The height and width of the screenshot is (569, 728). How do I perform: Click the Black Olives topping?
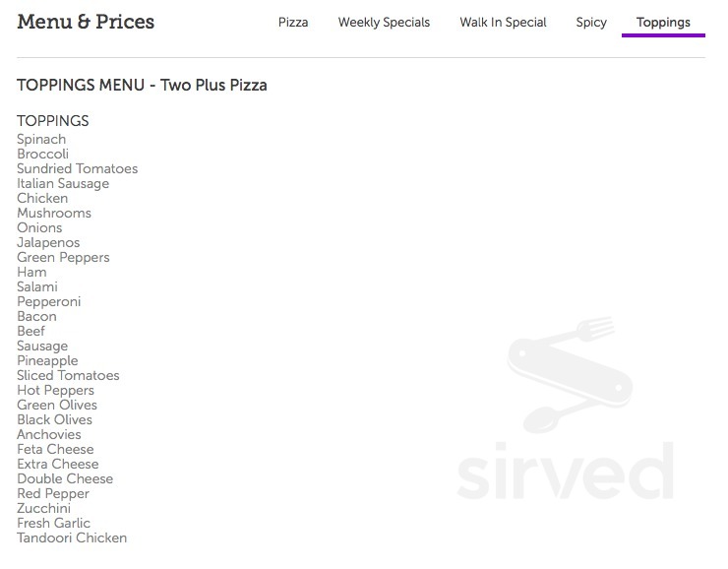click(x=55, y=419)
